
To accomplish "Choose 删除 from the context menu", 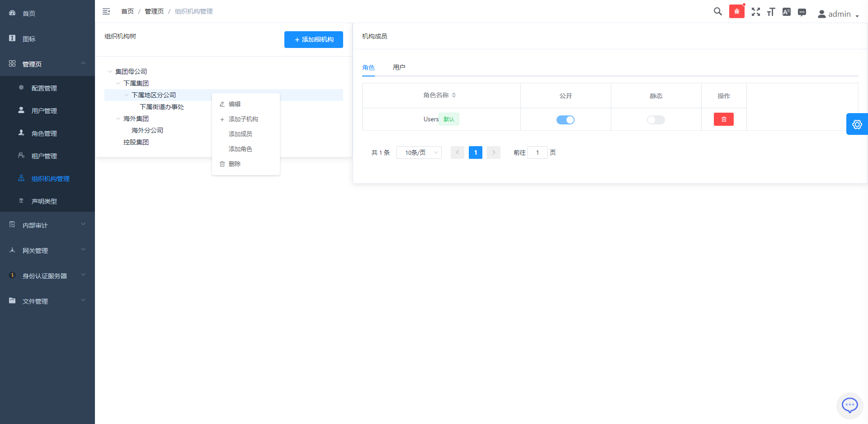I will [234, 164].
